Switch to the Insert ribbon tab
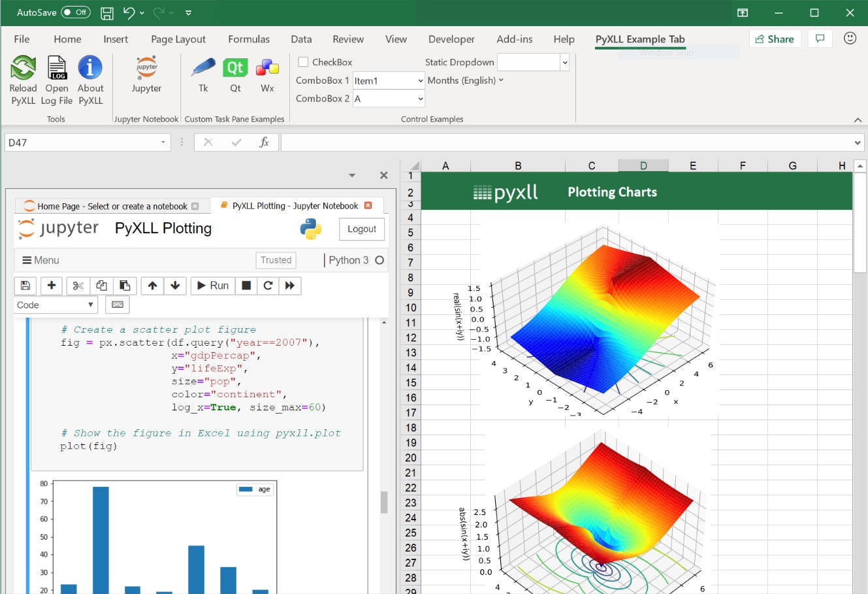 (116, 39)
